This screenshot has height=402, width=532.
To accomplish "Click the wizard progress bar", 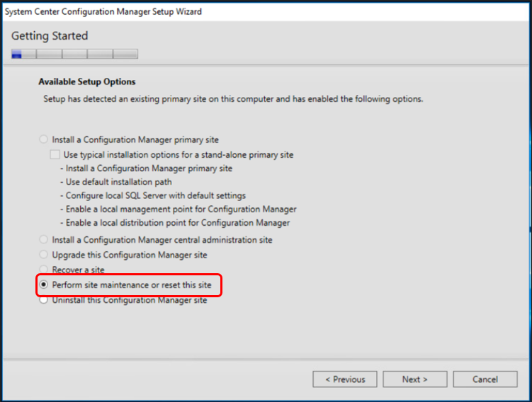I will point(74,54).
